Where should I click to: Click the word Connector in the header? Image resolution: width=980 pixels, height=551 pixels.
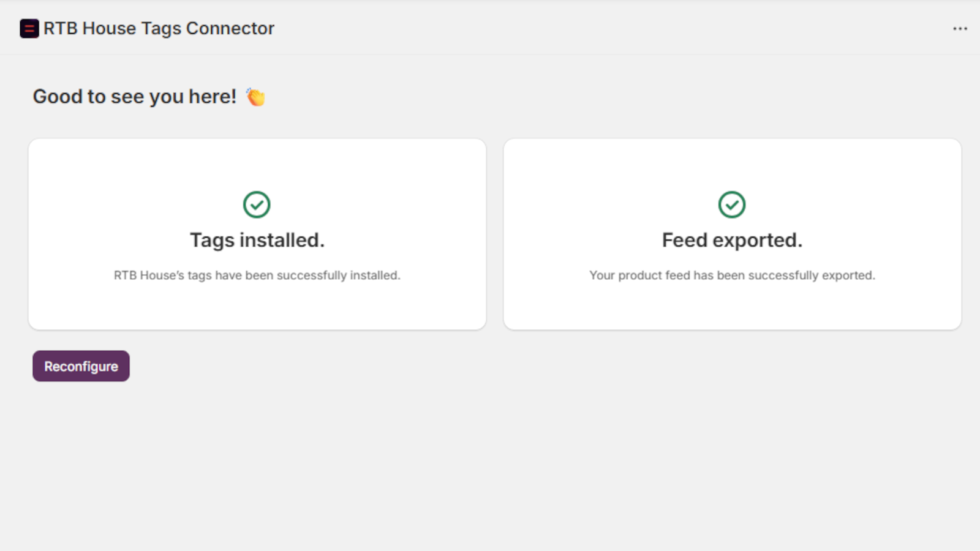tap(230, 29)
